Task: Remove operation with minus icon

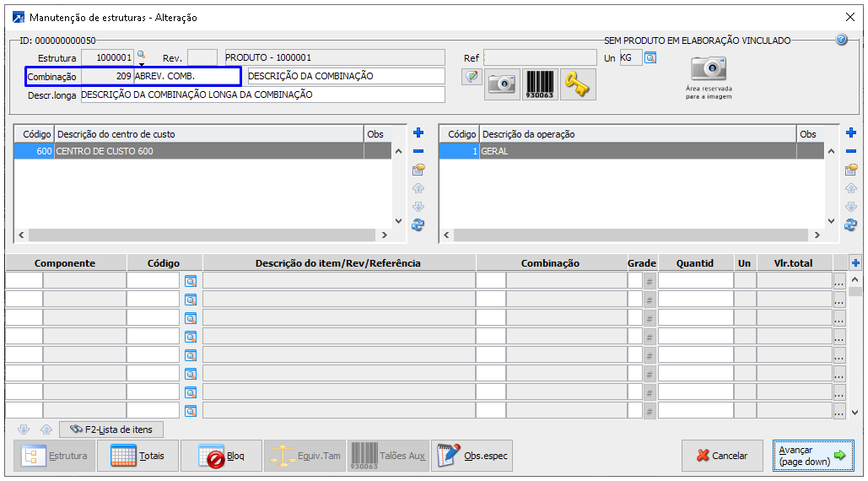Action: click(x=851, y=151)
